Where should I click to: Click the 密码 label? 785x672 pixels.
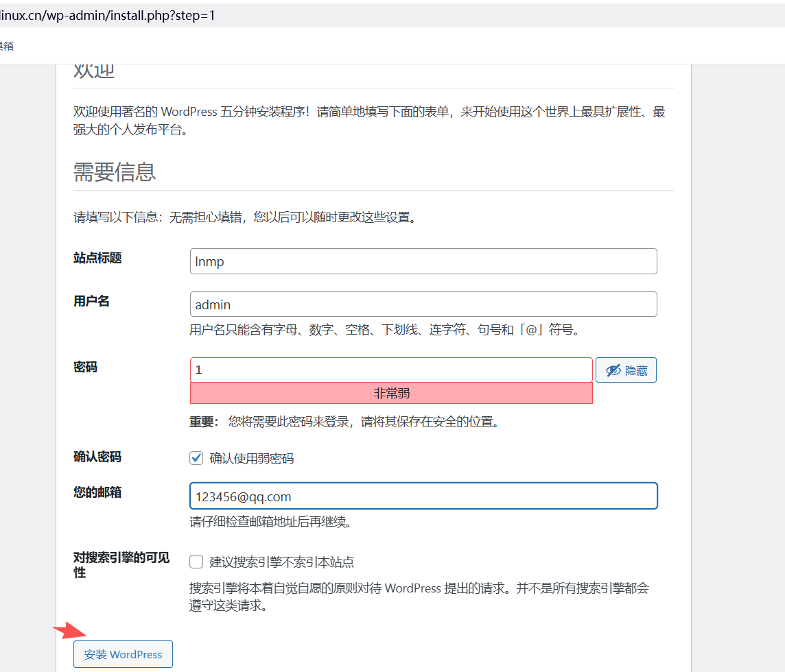[x=85, y=368]
